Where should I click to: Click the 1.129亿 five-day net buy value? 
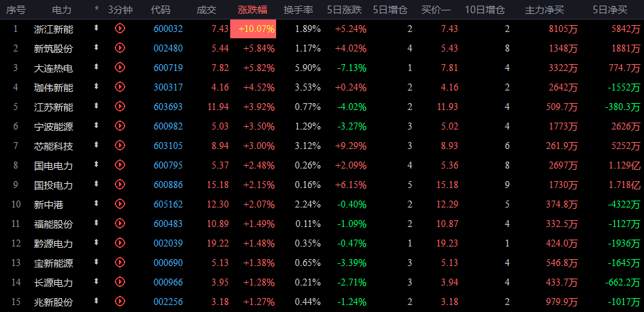click(625, 166)
